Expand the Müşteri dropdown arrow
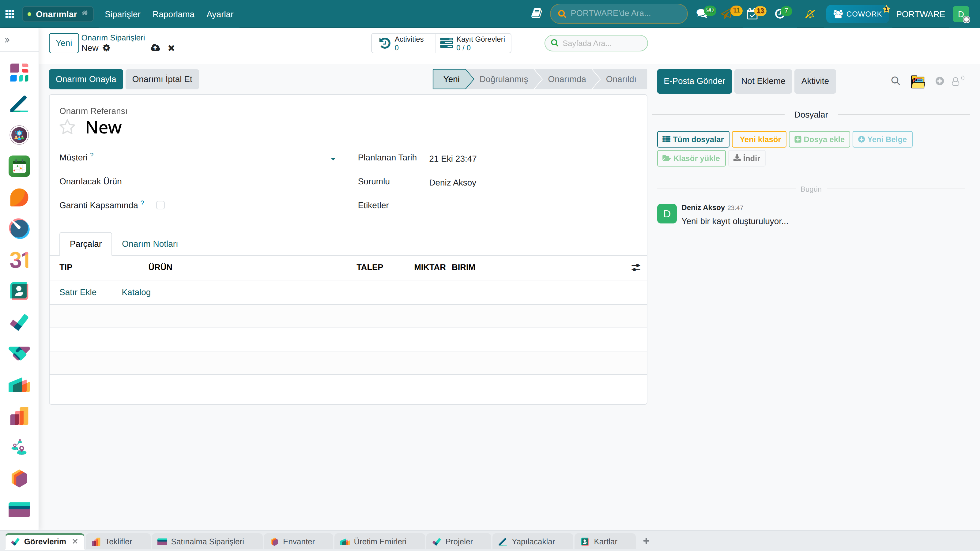980x551 pixels. tap(333, 159)
